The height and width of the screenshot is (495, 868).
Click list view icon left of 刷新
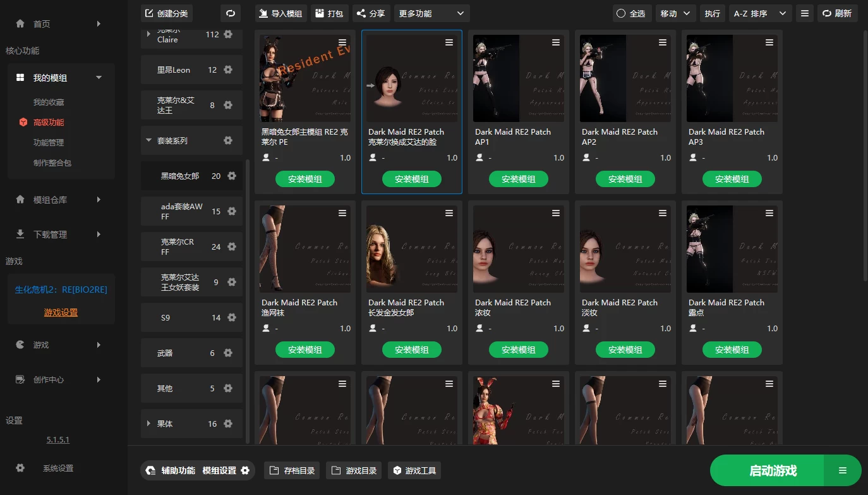tap(804, 13)
